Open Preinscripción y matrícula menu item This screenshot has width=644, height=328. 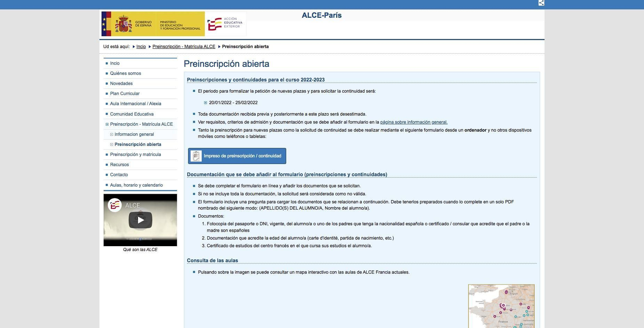pos(135,154)
